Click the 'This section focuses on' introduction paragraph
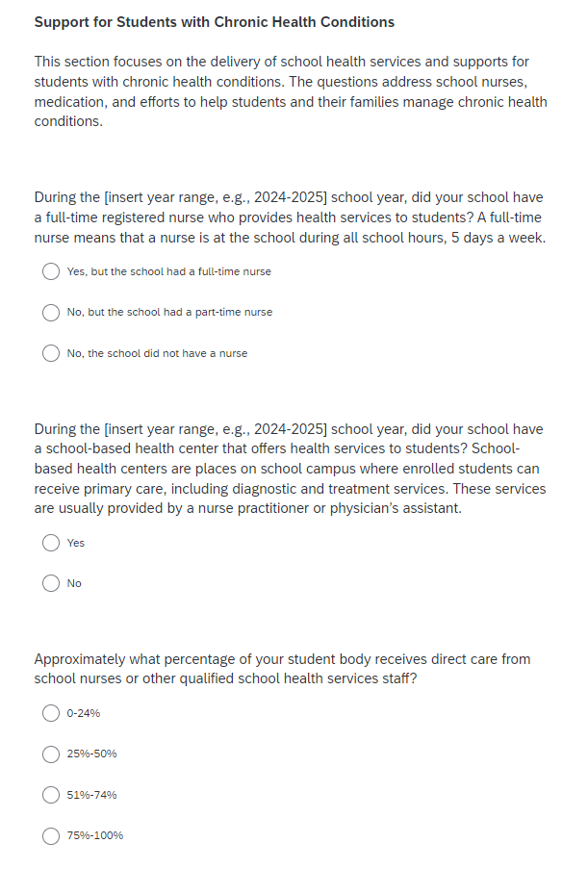The height and width of the screenshot is (869, 588). click(290, 91)
